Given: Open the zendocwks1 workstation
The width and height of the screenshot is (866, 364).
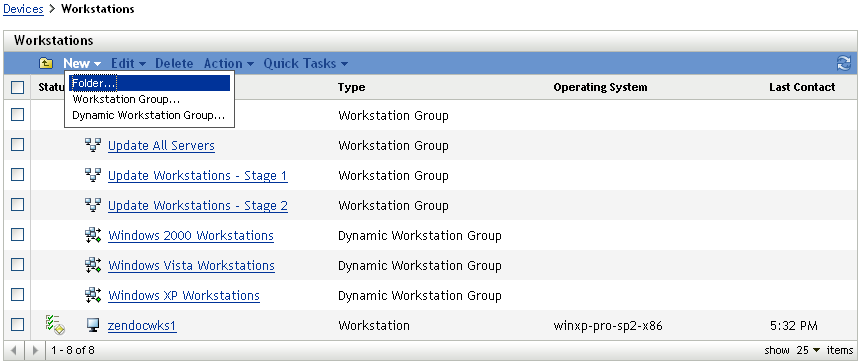Looking at the screenshot, I should point(142,325).
